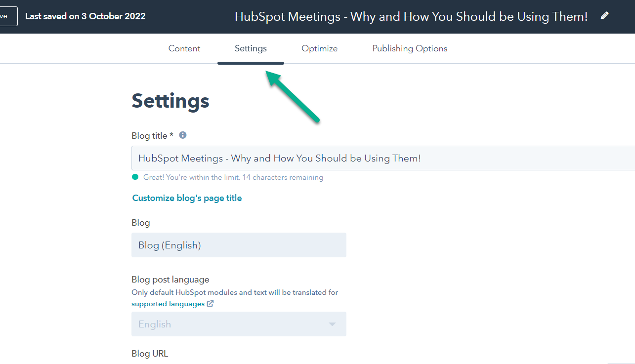
Task: Click the Last saved on 3 October 2022 link
Action: [x=85, y=16]
